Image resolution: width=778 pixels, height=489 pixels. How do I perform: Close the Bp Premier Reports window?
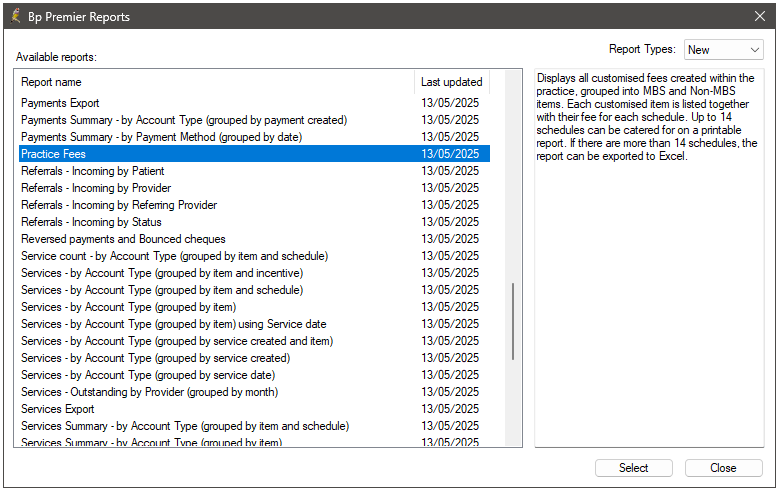point(759,16)
